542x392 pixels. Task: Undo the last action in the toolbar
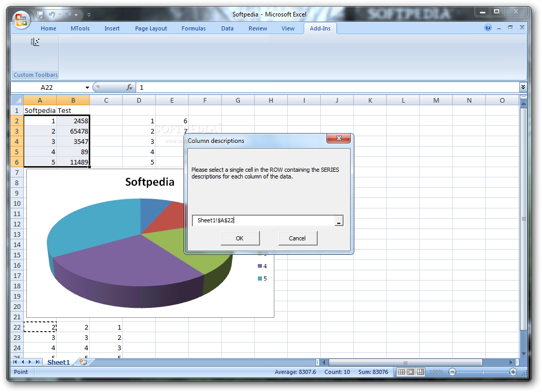coord(52,14)
